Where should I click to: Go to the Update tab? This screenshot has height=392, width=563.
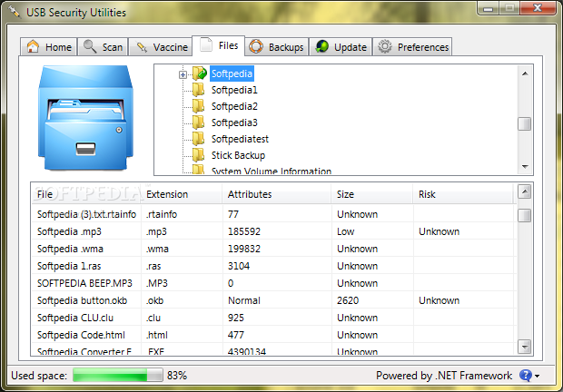point(341,46)
